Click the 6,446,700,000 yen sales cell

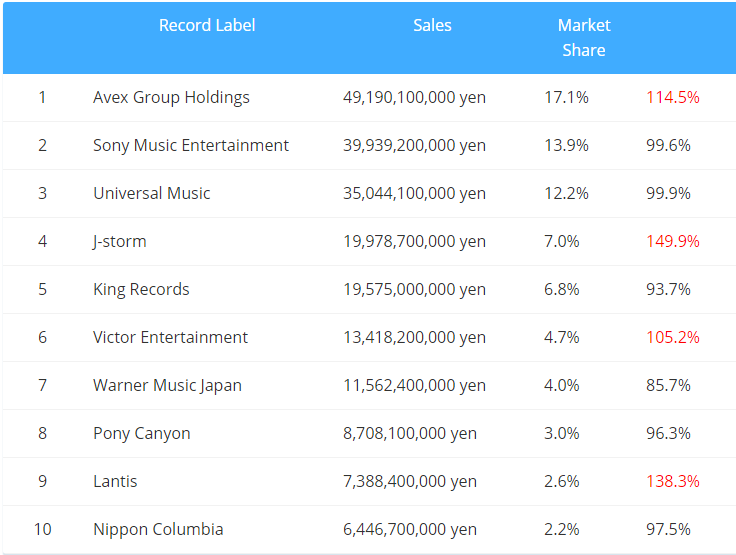click(x=409, y=529)
